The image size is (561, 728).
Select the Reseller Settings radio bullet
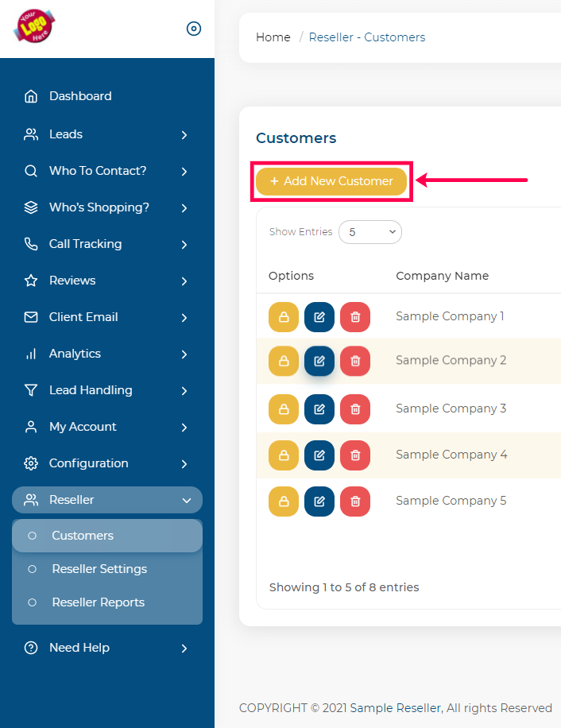click(32, 569)
